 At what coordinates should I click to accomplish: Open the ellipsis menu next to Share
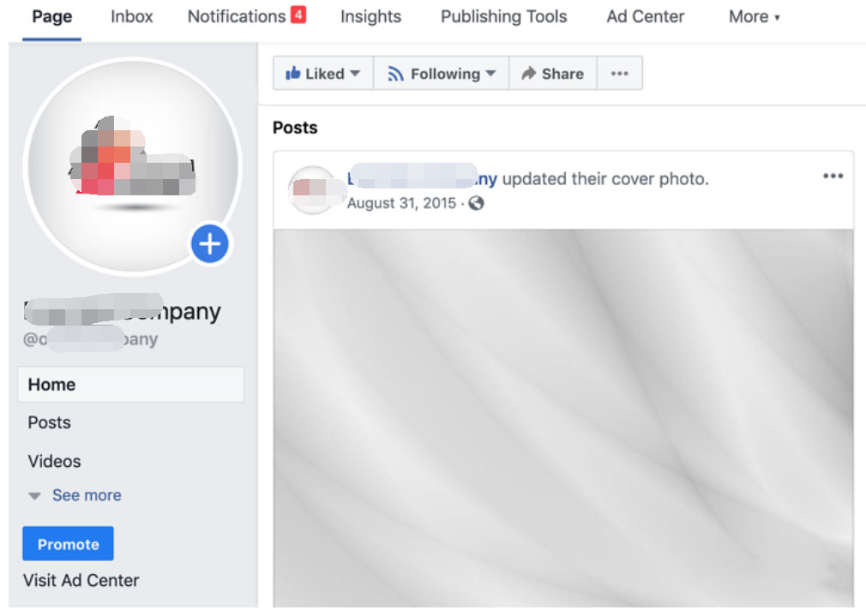tap(619, 74)
